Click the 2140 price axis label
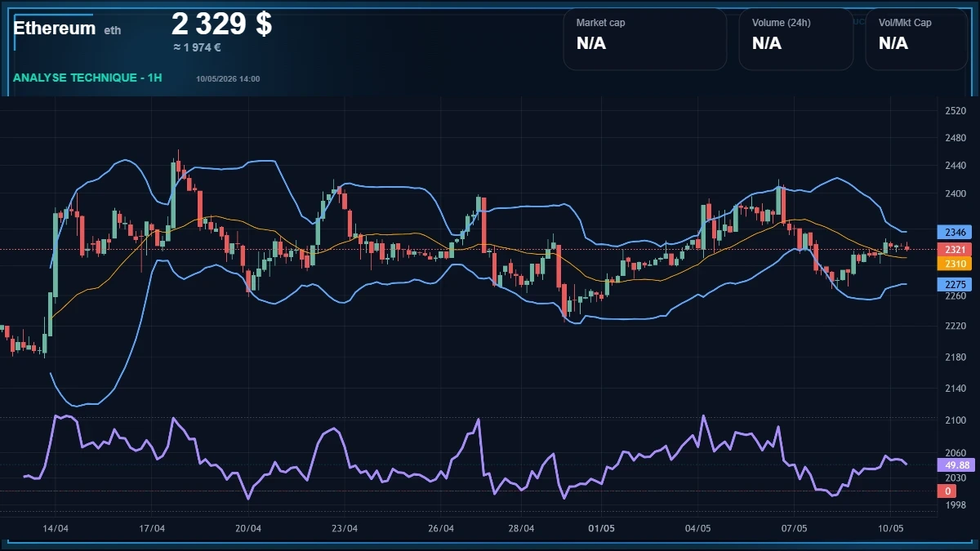 pyautogui.click(x=955, y=389)
